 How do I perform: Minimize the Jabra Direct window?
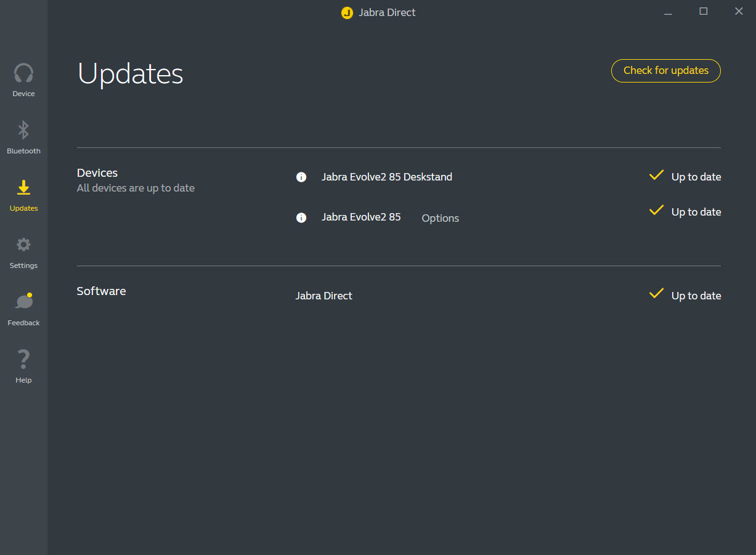[668, 11]
